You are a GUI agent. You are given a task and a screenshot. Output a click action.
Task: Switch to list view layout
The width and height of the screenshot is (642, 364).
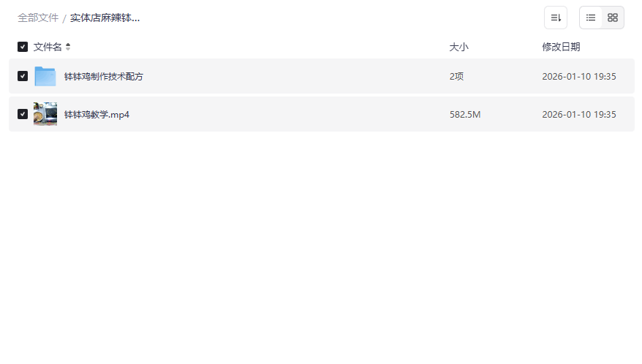click(591, 18)
